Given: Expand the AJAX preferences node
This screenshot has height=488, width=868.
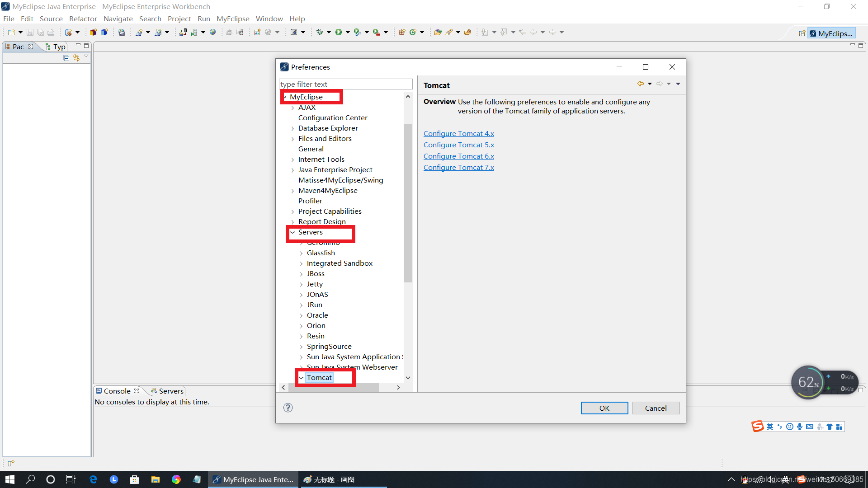Looking at the screenshot, I should click(293, 108).
